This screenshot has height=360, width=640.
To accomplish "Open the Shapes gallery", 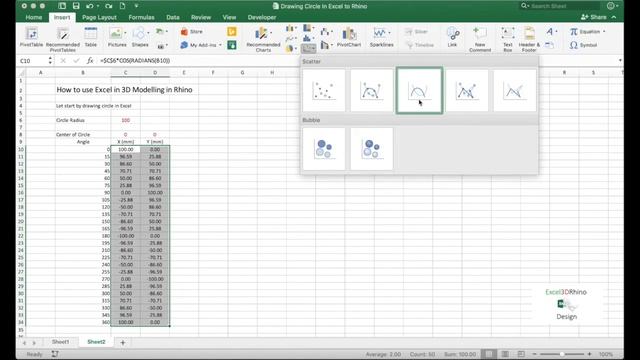I will pos(140,38).
